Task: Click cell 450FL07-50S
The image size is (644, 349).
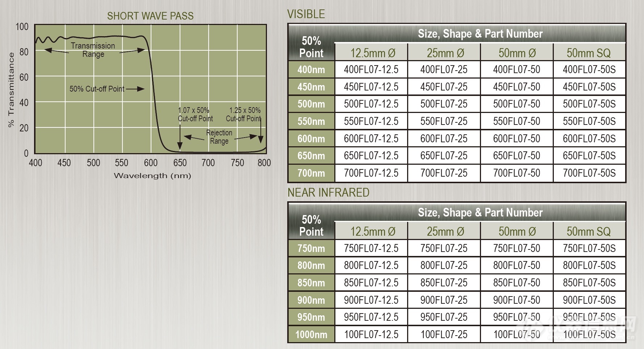Action: click(x=589, y=87)
